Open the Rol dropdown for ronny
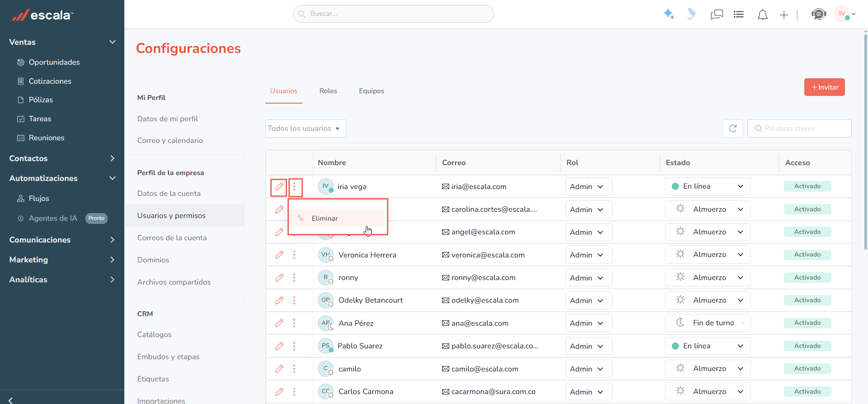The image size is (868, 404). 589,278
